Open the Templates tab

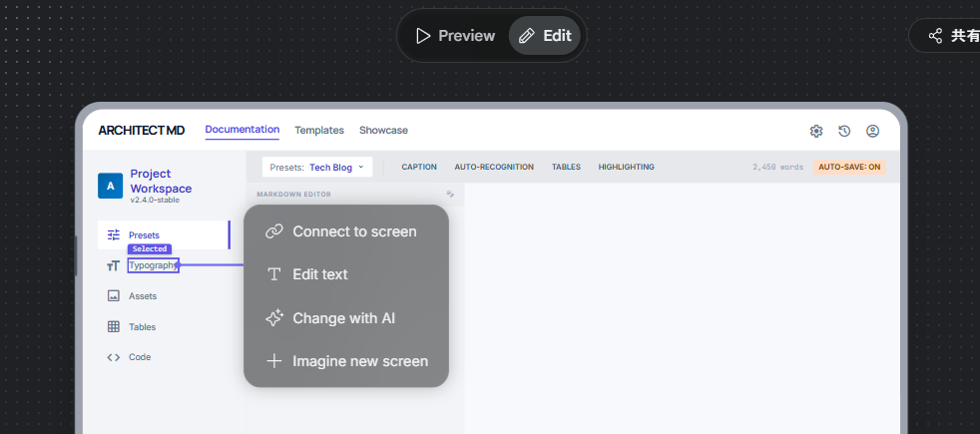pyautogui.click(x=319, y=131)
